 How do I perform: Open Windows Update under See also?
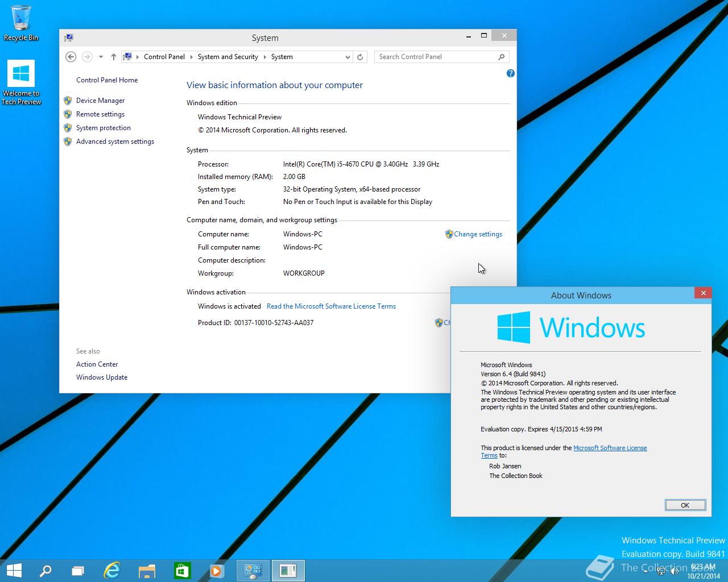(x=102, y=377)
